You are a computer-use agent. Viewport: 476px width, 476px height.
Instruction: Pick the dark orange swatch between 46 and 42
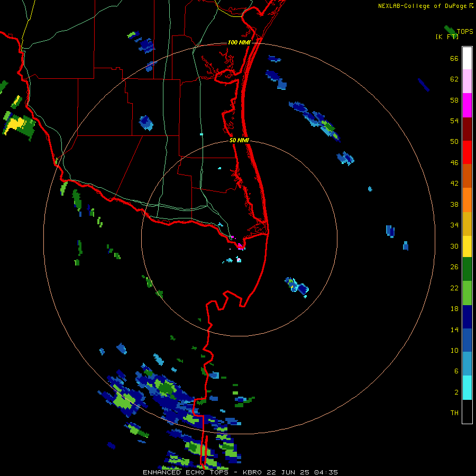click(x=467, y=176)
